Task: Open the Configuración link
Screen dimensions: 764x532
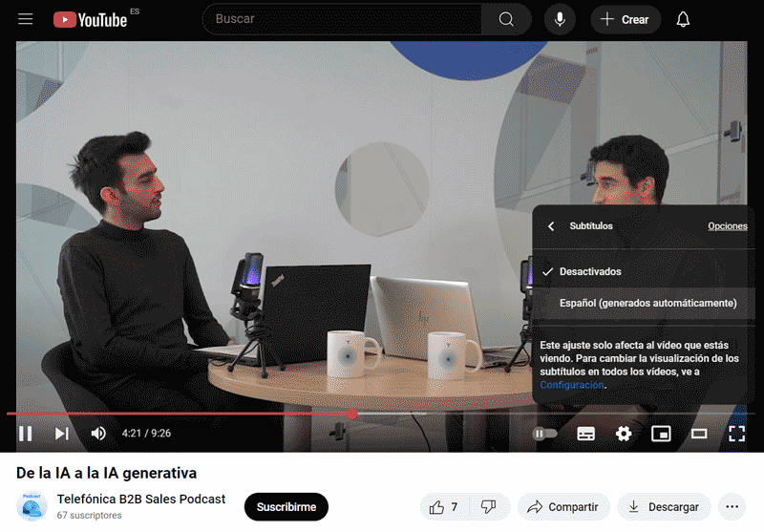Action: coord(572,385)
